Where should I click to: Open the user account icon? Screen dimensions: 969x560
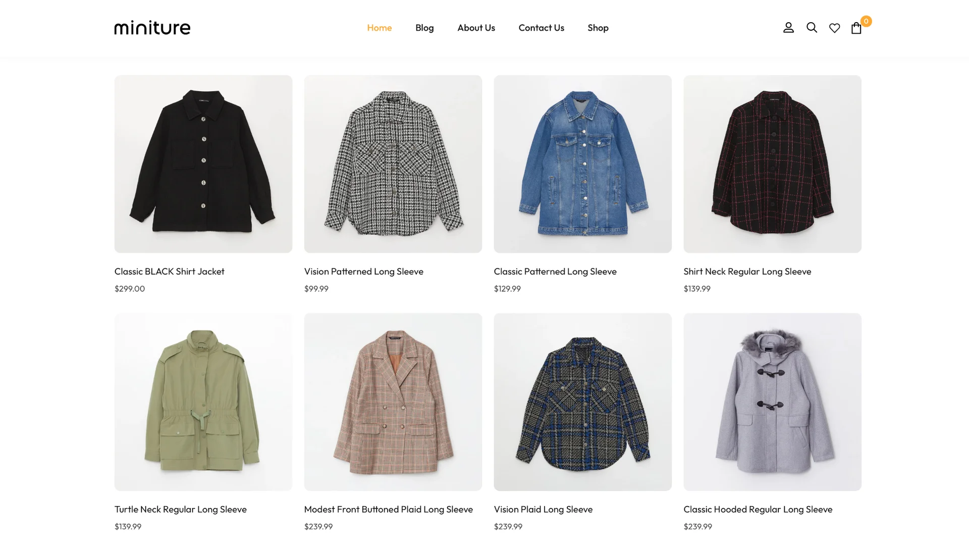tap(788, 28)
